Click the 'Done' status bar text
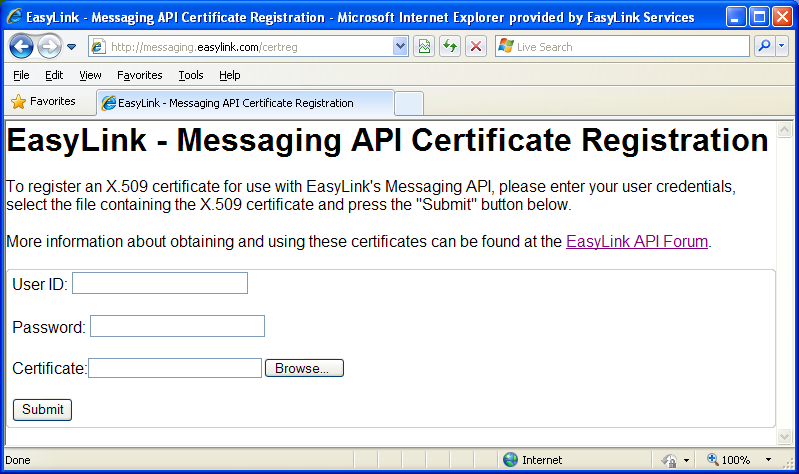The width and height of the screenshot is (799, 474). pyautogui.click(x=18, y=460)
